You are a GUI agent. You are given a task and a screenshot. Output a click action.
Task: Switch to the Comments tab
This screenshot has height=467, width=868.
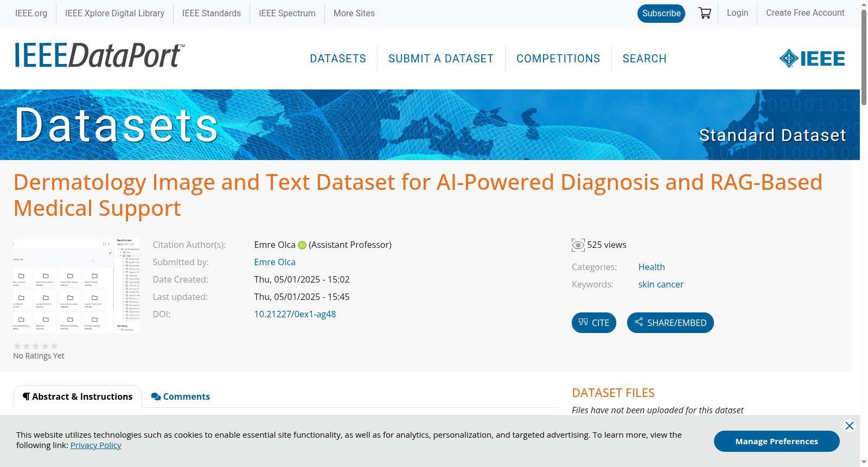[181, 396]
